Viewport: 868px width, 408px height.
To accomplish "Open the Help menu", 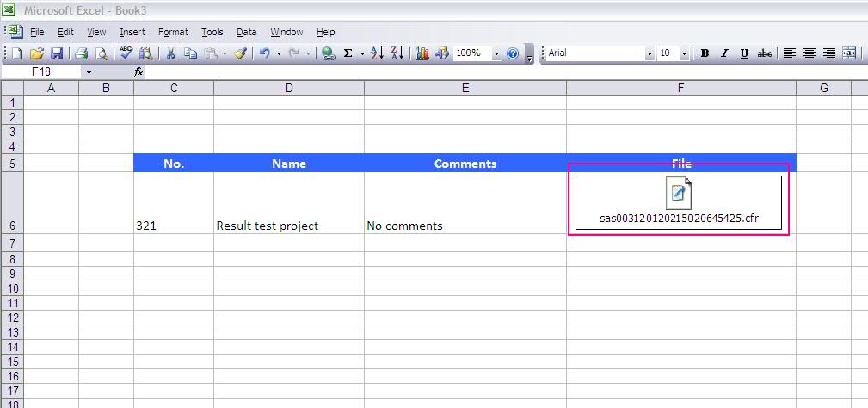I will tap(326, 32).
